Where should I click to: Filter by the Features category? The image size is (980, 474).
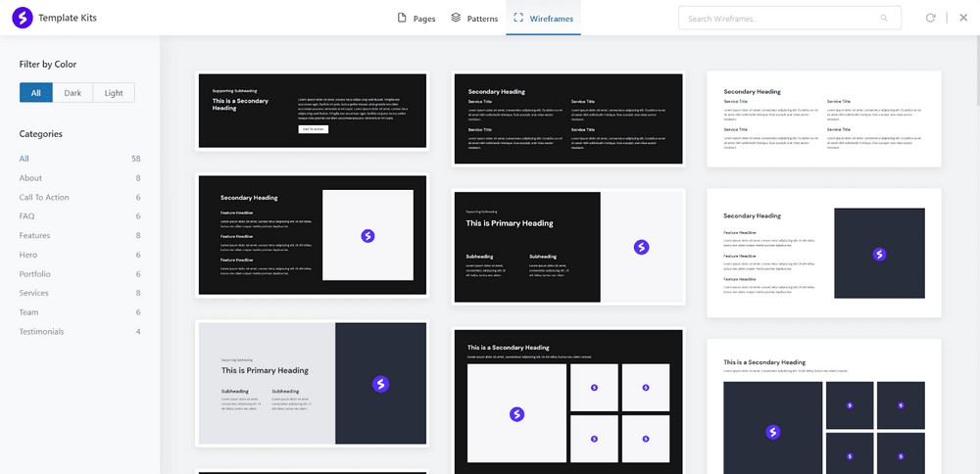(x=80, y=235)
